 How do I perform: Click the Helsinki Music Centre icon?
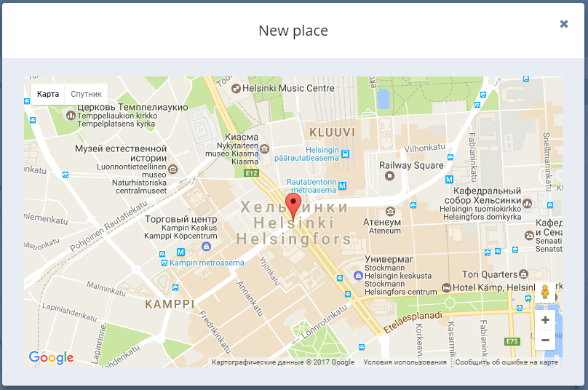(x=236, y=89)
